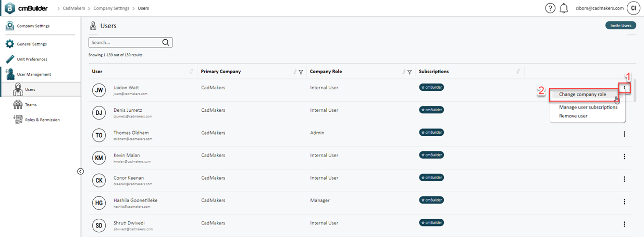
Task: Click the SD avatar for Shruti Dwivedi
Action: coord(99,226)
